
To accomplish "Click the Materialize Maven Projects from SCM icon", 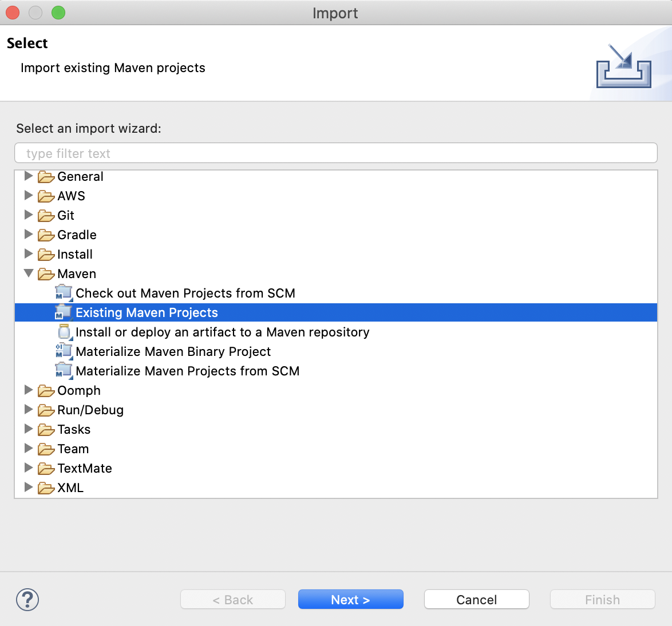I will click(64, 371).
